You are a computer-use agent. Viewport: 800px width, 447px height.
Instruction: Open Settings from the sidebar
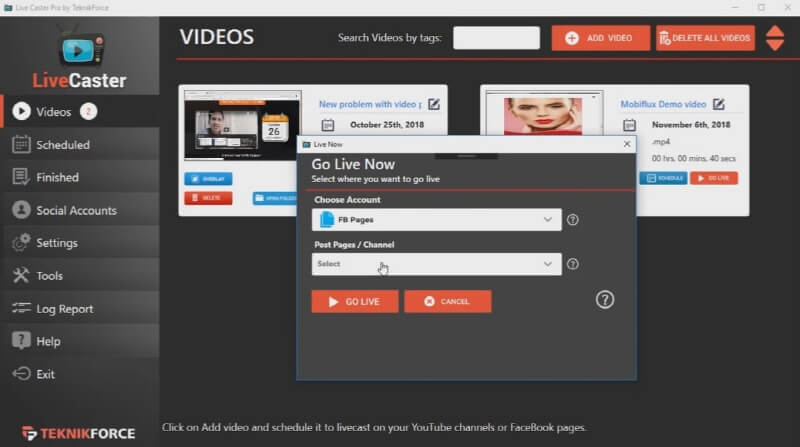(x=81, y=243)
